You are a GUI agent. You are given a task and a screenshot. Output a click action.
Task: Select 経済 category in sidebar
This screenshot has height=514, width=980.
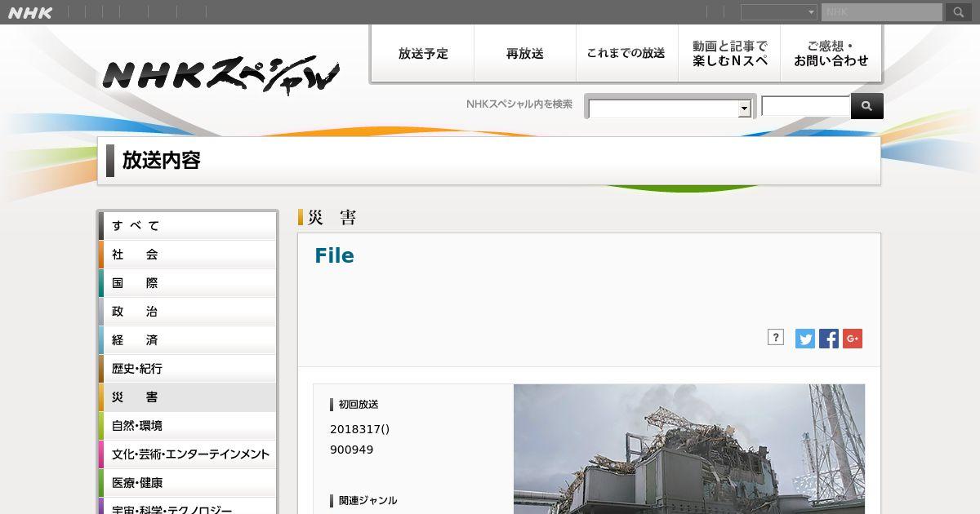[188, 340]
